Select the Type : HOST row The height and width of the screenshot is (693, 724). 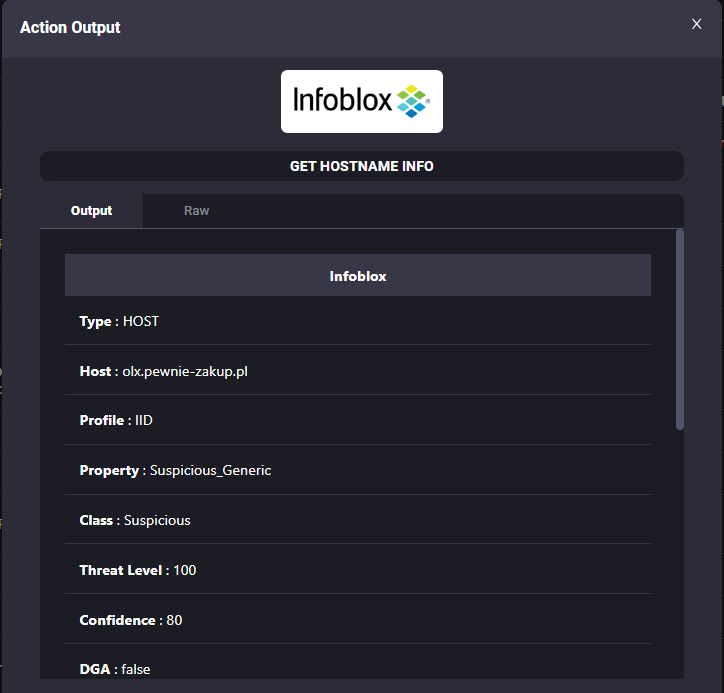tap(358, 321)
